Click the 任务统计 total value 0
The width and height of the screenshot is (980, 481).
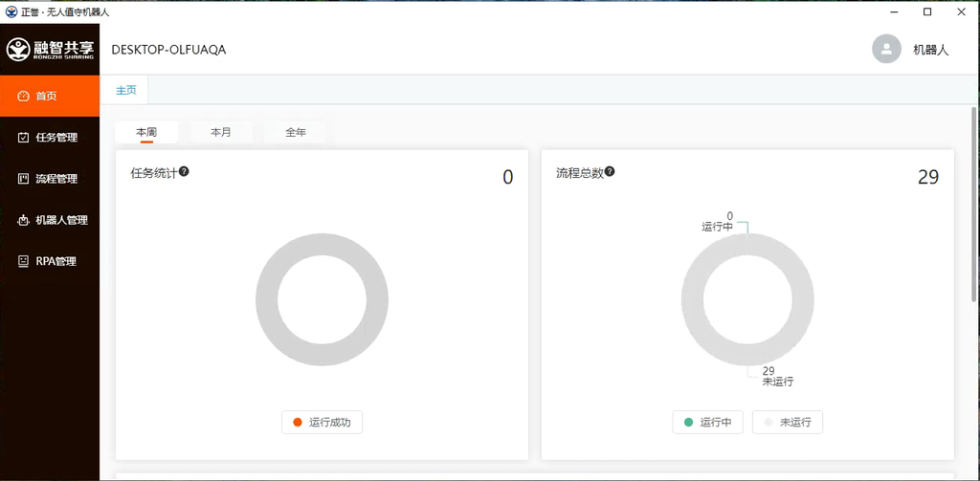click(x=508, y=178)
